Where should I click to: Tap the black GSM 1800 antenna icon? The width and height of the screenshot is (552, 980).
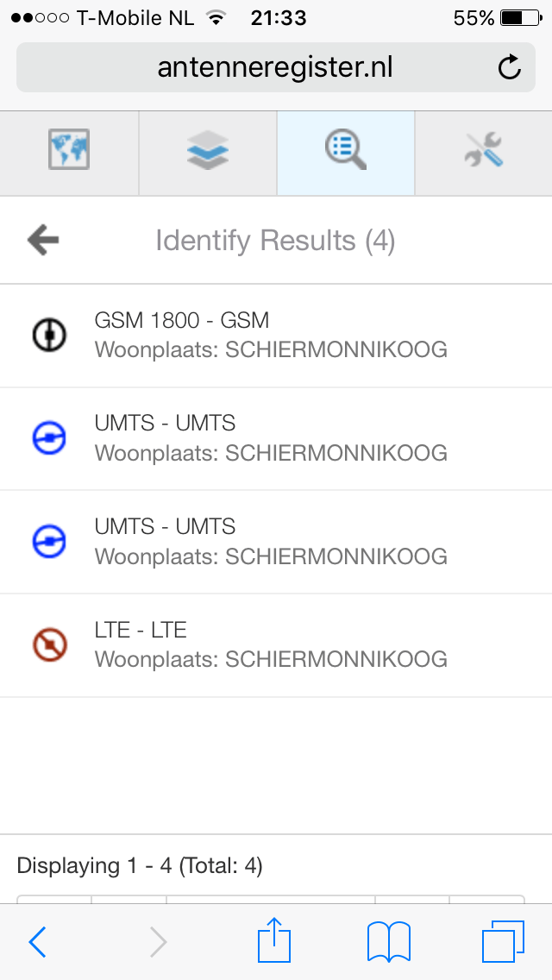tap(49, 335)
